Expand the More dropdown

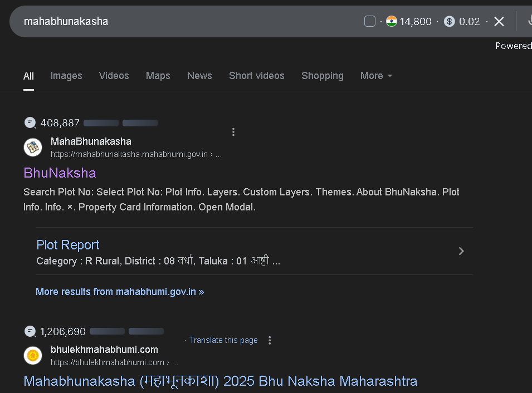(376, 76)
